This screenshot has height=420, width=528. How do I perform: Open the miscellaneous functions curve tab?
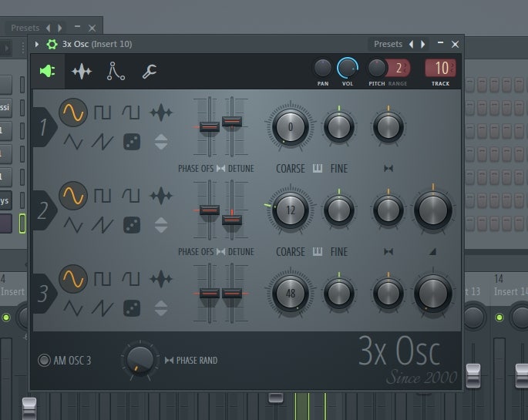pos(116,71)
